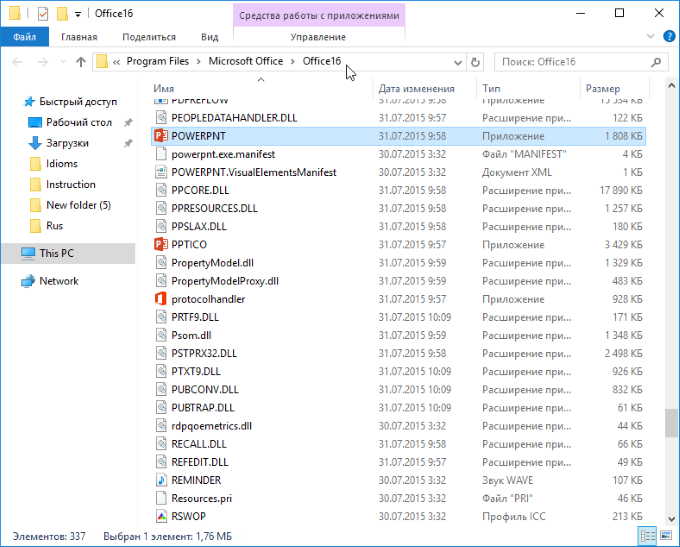
Task: Select the REMINDER wave sound icon
Action: click(x=161, y=480)
